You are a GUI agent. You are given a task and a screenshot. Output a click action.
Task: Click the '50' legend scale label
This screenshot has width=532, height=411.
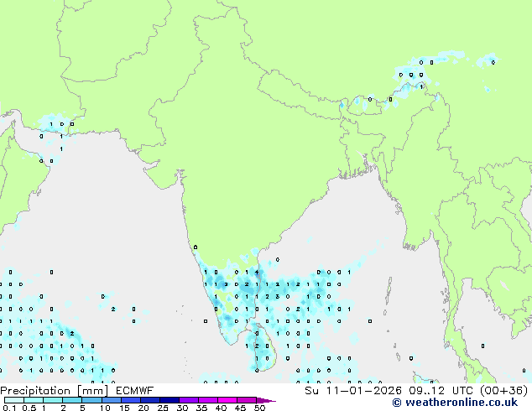pyautogui.click(x=260, y=408)
